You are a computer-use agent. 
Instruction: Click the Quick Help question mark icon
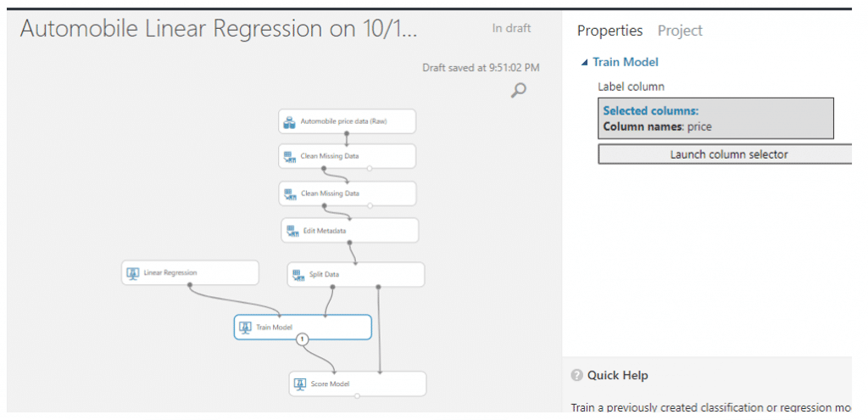(x=576, y=376)
